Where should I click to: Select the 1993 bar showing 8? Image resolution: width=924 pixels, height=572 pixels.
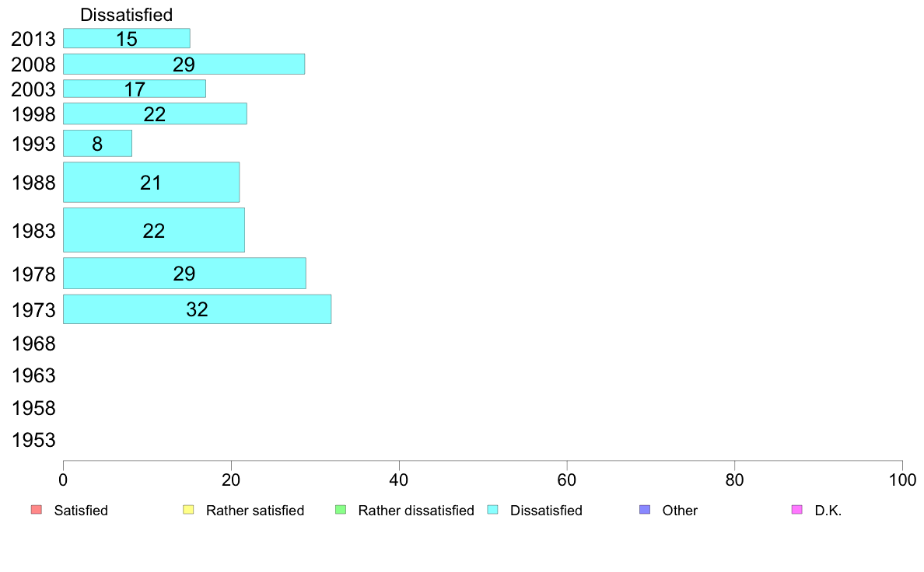click(x=97, y=143)
